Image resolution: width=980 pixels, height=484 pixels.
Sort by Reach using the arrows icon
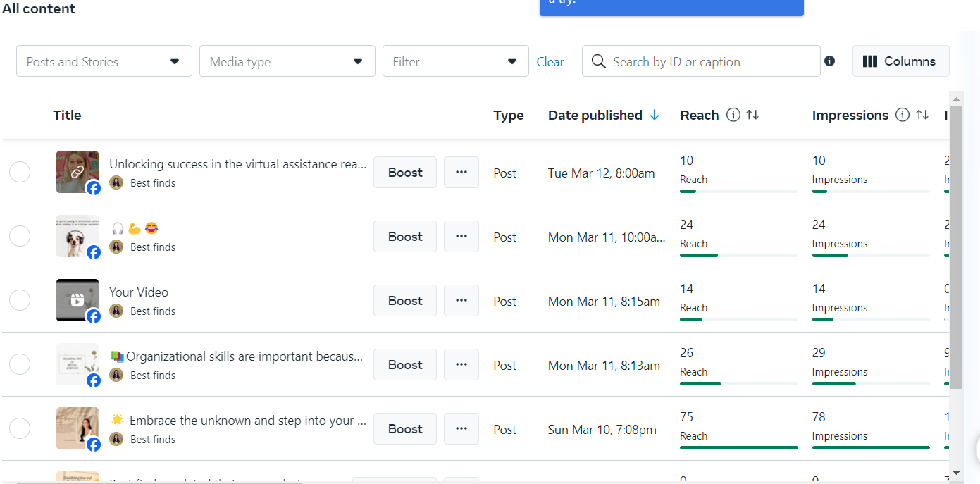(752, 116)
